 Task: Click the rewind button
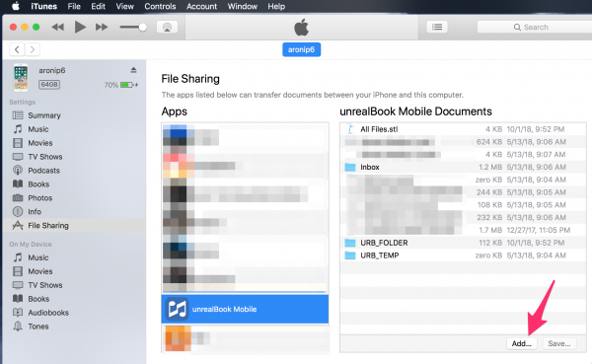pyautogui.click(x=58, y=27)
